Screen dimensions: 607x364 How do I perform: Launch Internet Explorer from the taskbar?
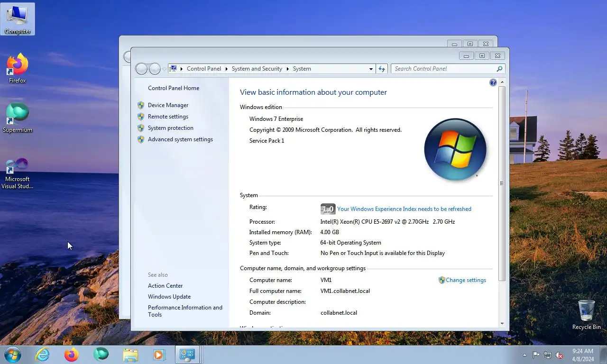point(43,355)
